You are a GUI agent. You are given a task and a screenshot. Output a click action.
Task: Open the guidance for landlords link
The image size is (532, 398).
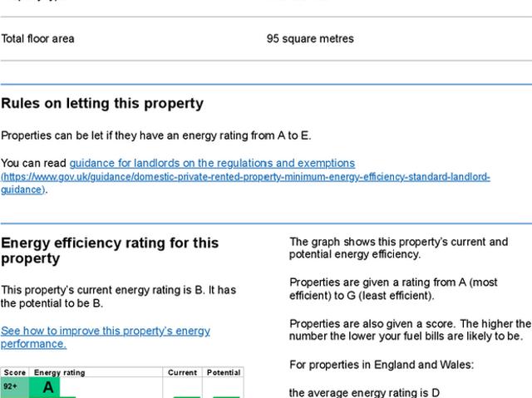[x=212, y=164]
